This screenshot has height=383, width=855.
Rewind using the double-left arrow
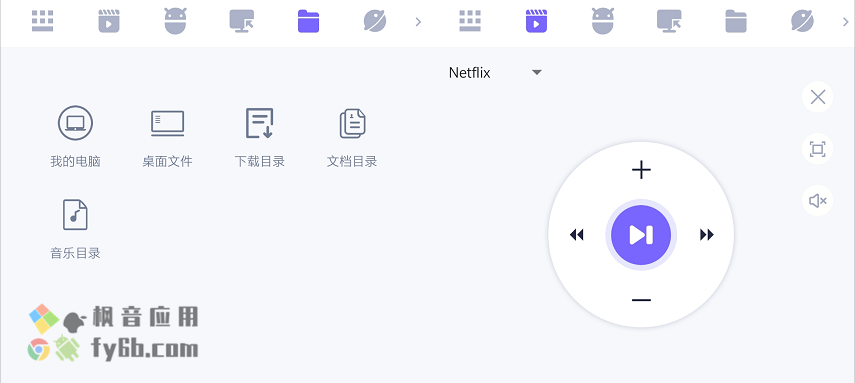pos(576,235)
